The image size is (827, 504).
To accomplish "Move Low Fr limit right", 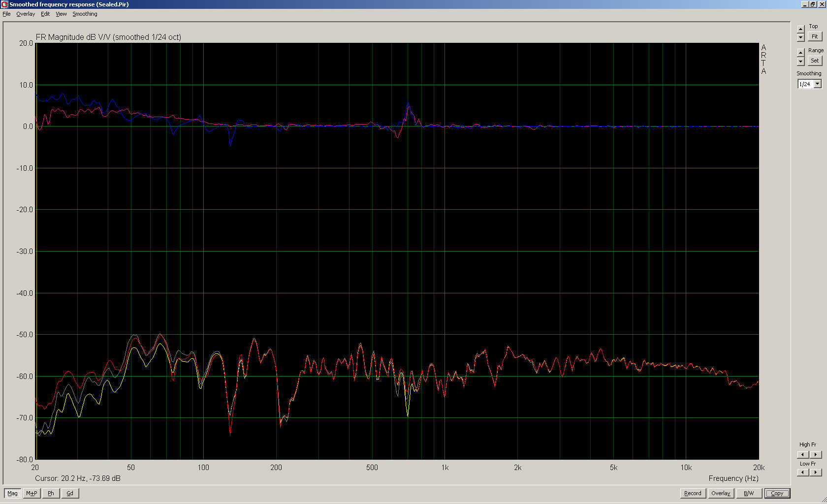I will click(816, 472).
